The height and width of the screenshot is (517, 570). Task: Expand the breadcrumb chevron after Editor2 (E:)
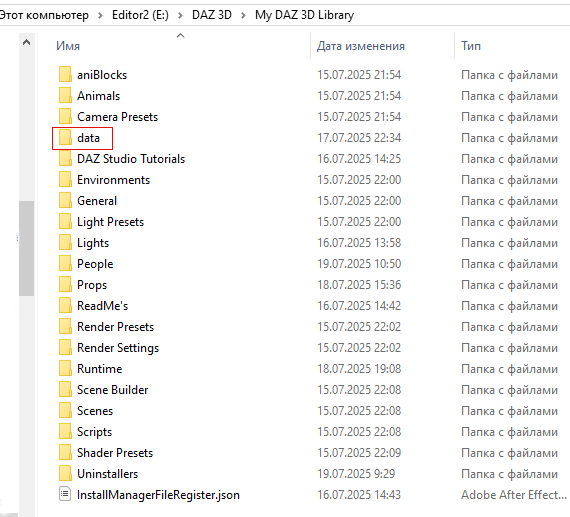point(180,15)
